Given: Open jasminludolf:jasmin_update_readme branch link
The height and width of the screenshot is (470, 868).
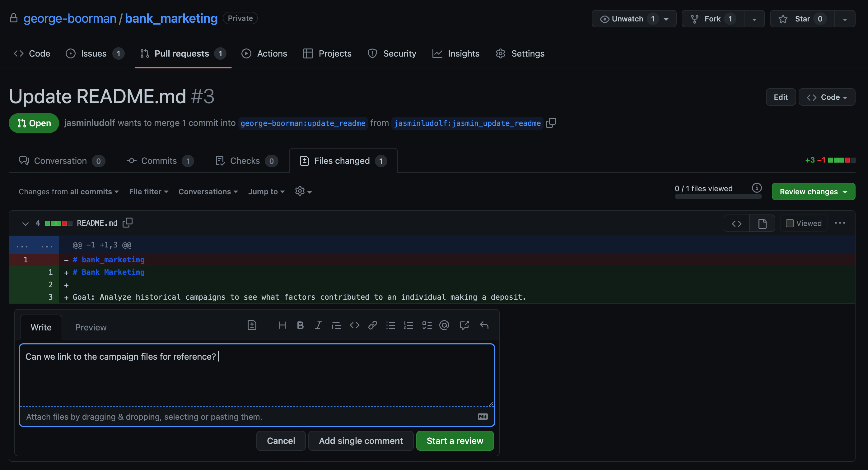Looking at the screenshot, I should [x=467, y=123].
